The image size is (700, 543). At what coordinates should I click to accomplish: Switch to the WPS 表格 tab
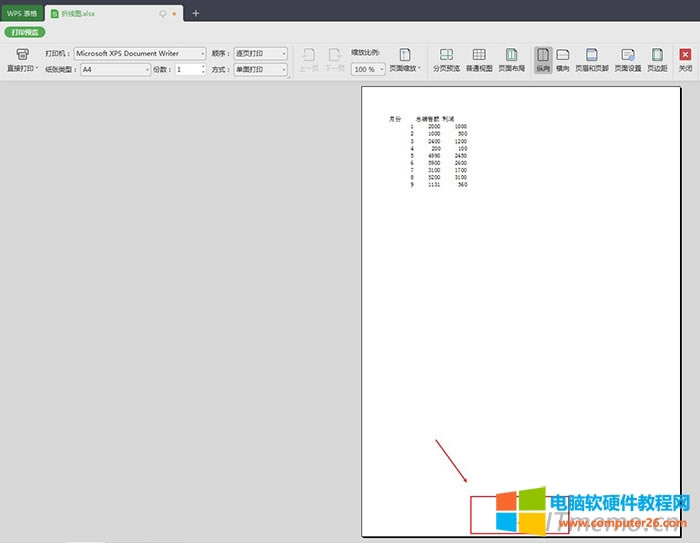coord(21,14)
